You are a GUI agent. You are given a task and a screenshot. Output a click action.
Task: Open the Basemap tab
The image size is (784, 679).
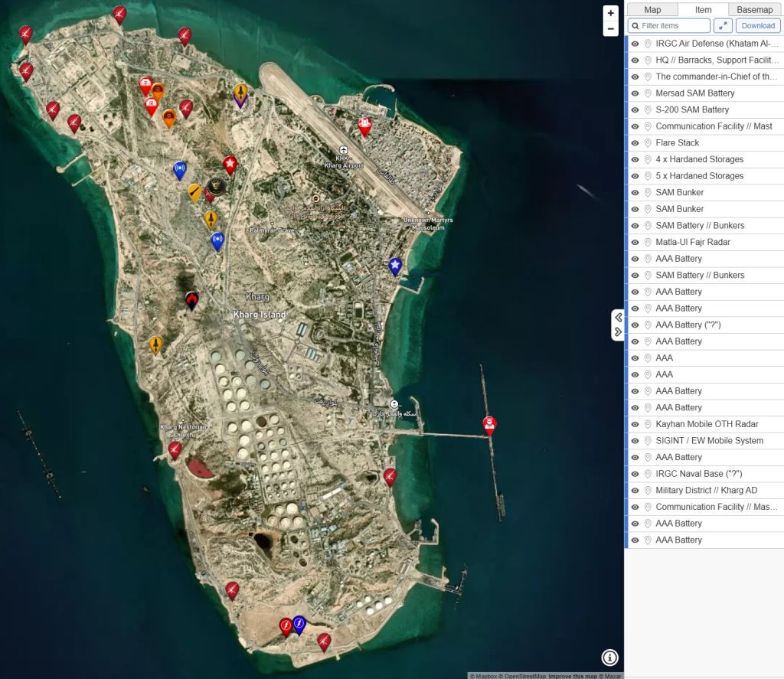coord(754,10)
